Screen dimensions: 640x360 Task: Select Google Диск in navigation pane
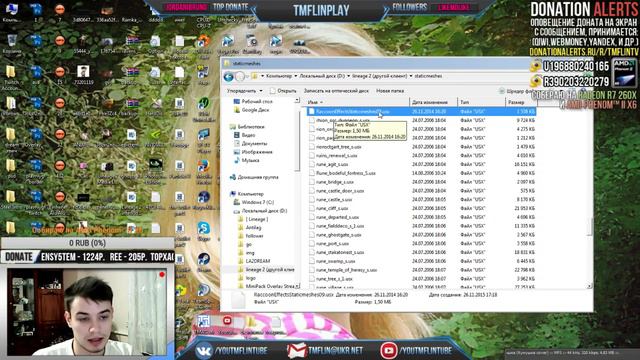click(x=251, y=110)
